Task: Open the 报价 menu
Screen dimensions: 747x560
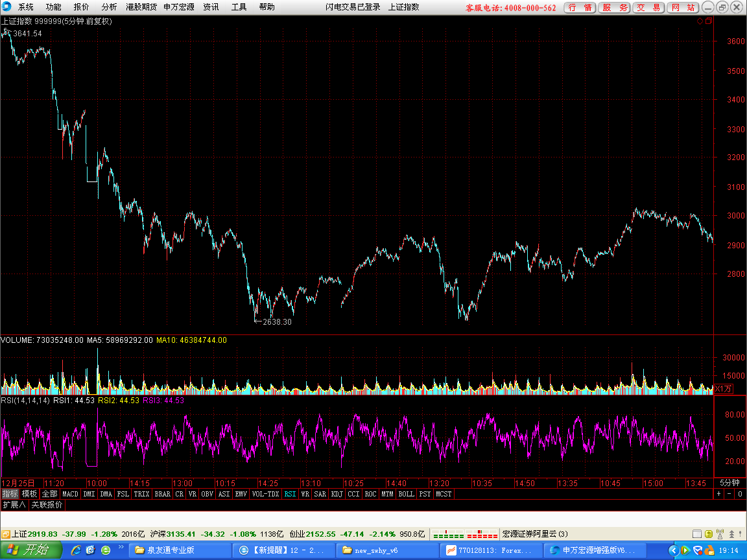Action: pos(81,7)
